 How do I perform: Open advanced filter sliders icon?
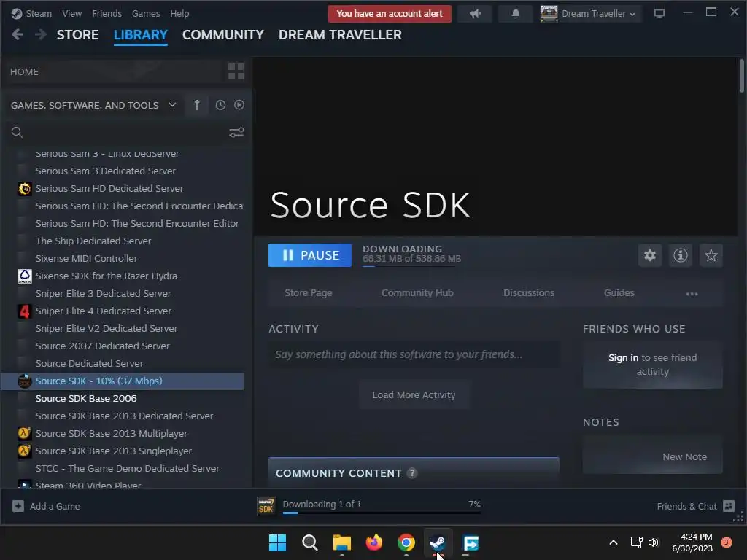[236, 133]
